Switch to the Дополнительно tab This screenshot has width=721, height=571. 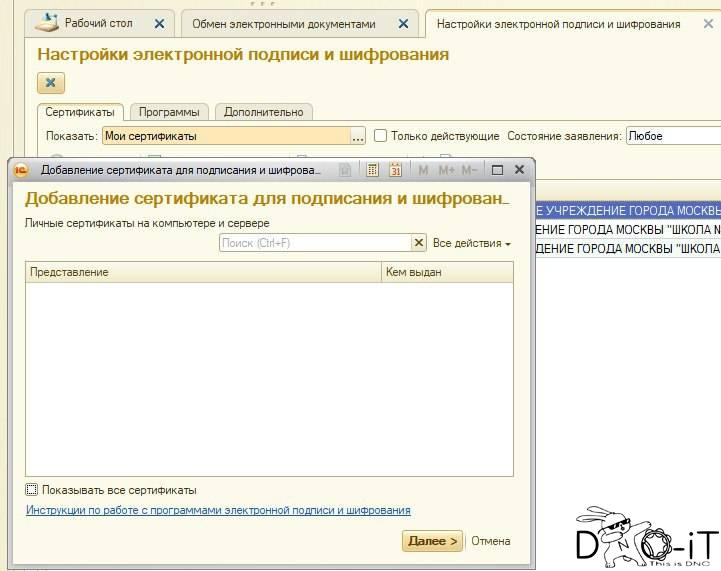coord(263,112)
